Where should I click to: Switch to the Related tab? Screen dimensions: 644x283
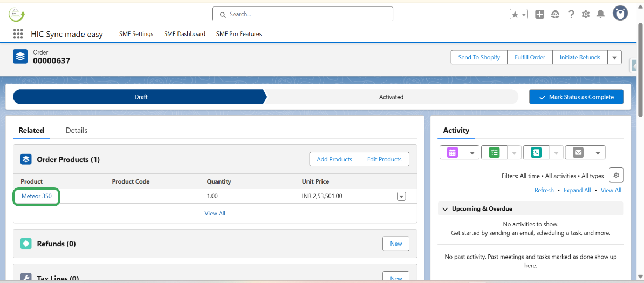[31, 130]
